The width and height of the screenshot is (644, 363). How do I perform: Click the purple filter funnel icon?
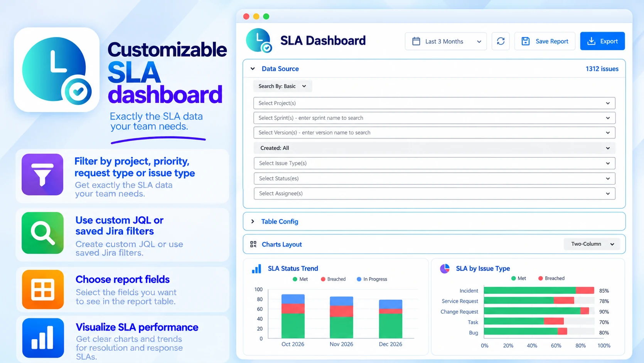pos(42,175)
